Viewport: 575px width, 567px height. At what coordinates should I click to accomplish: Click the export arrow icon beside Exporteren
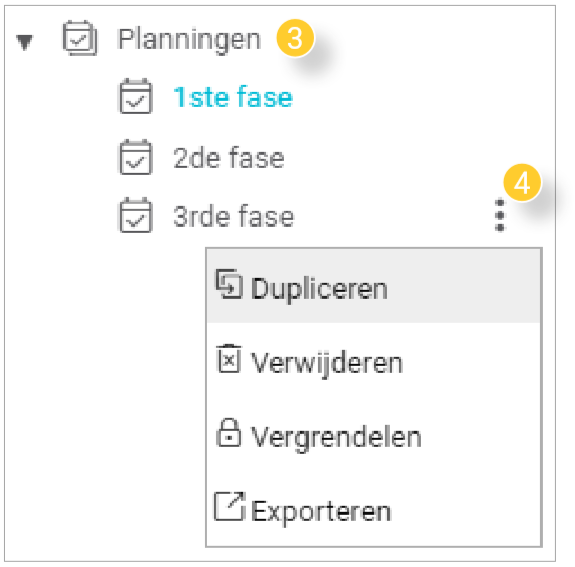[x=230, y=506]
